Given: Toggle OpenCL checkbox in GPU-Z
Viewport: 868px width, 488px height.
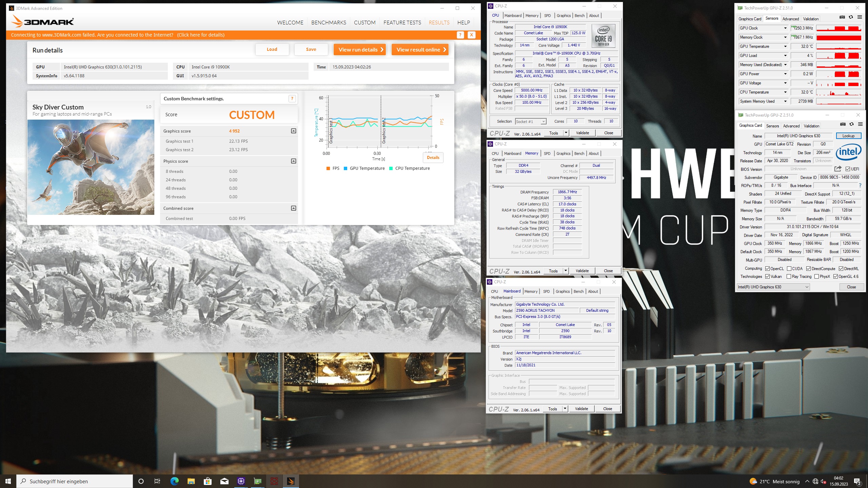Looking at the screenshot, I should (767, 269).
